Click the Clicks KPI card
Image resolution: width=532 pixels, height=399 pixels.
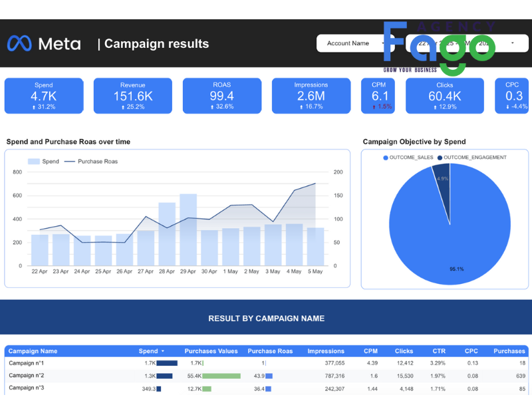pyautogui.click(x=444, y=96)
